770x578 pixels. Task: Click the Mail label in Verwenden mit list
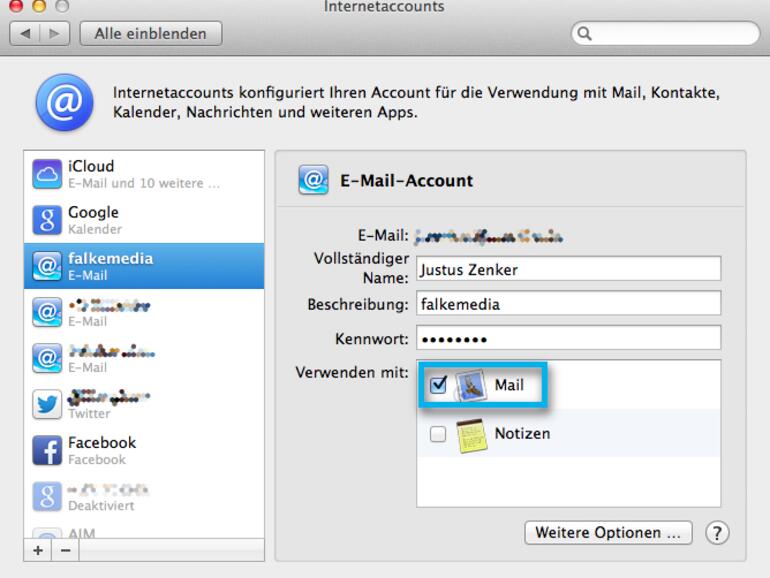(509, 385)
